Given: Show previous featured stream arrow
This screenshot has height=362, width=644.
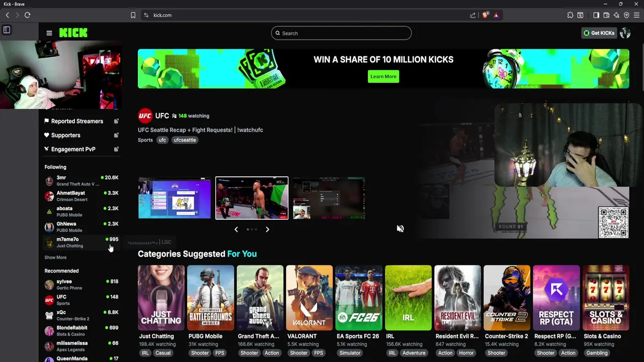Looking at the screenshot, I should (x=236, y=229).
